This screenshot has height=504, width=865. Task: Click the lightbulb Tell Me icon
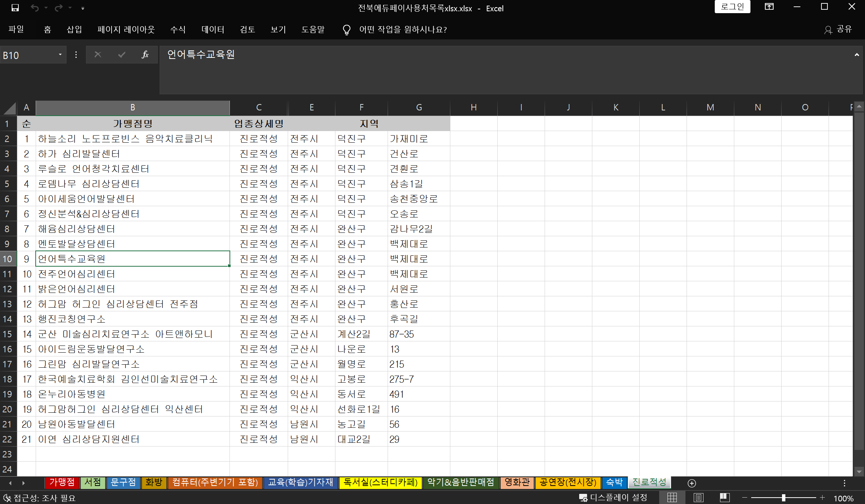(346, 30)
